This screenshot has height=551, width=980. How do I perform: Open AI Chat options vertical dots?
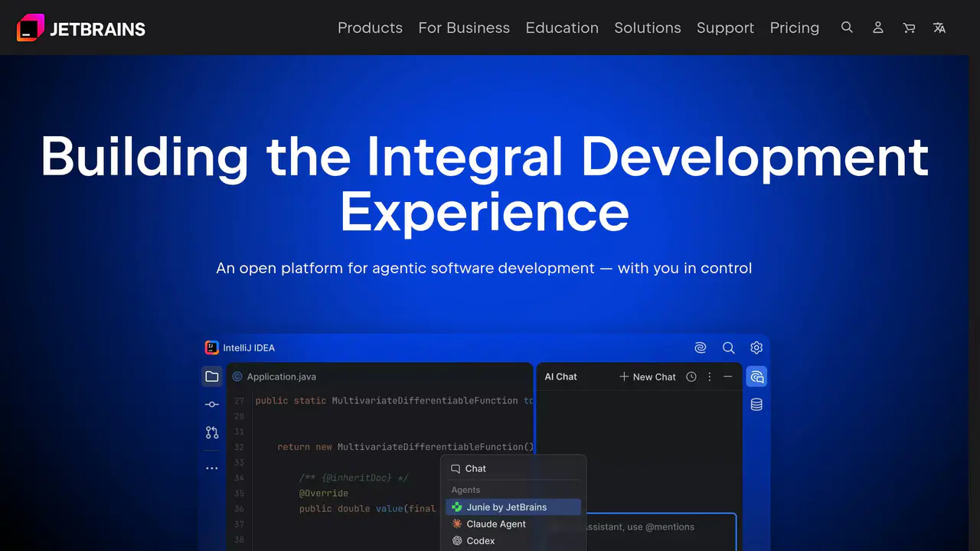[x=710, y=377]
